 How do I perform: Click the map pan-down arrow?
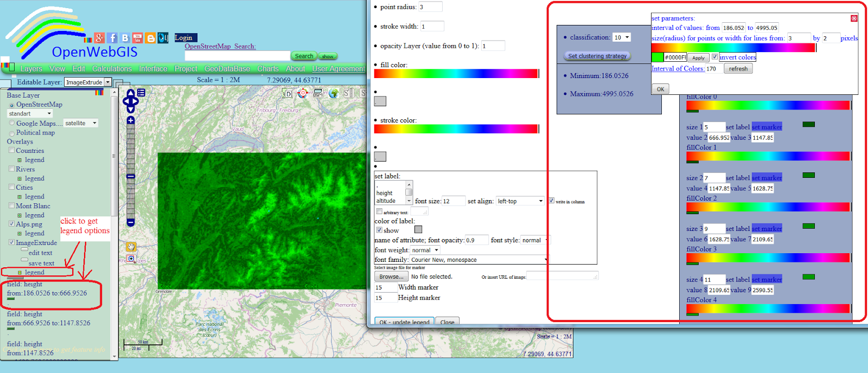tap(131, 110)
